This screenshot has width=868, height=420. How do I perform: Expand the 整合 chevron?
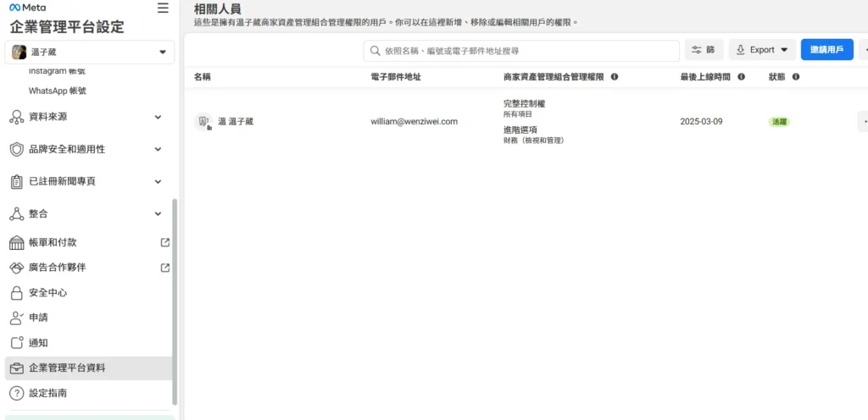tap(158, 213)
